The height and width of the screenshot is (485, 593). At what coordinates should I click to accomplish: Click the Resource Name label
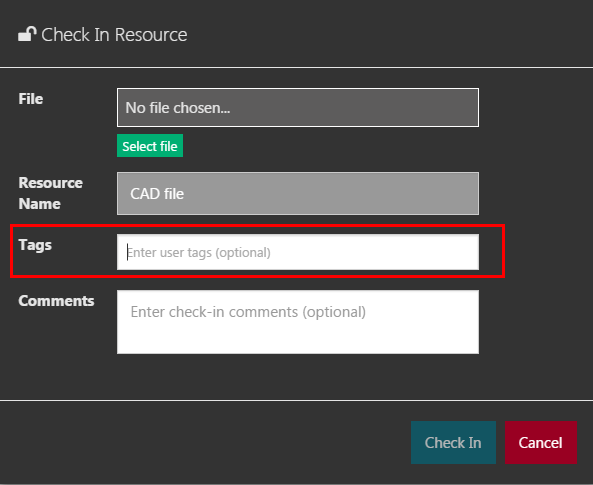pos(51,193)
